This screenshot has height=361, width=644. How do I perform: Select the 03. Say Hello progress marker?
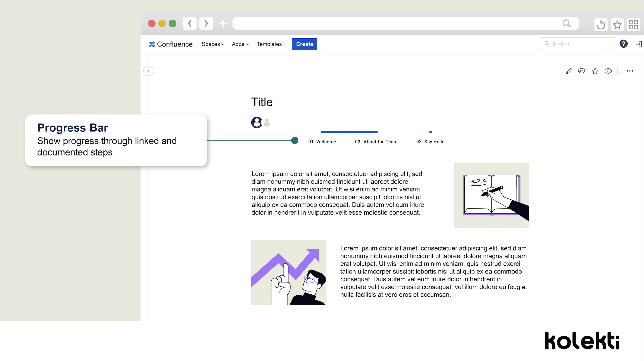430,141
